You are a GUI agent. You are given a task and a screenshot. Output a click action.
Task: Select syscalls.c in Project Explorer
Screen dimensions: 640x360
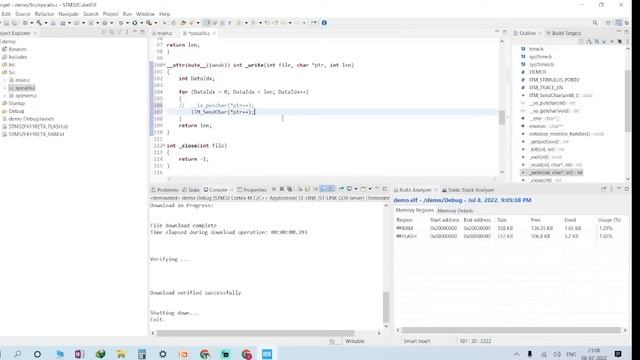point(22,88)
